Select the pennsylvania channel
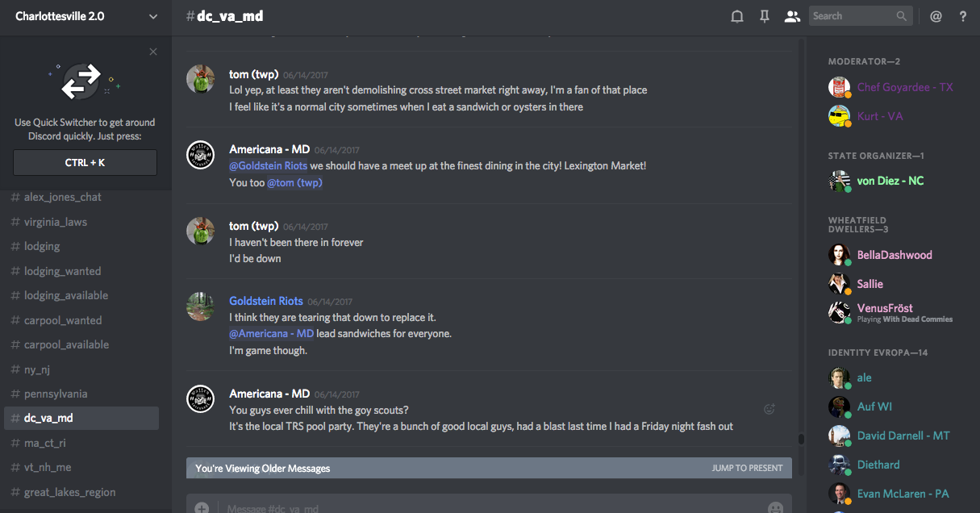The image size is (980, 513). tap(56, 394)
